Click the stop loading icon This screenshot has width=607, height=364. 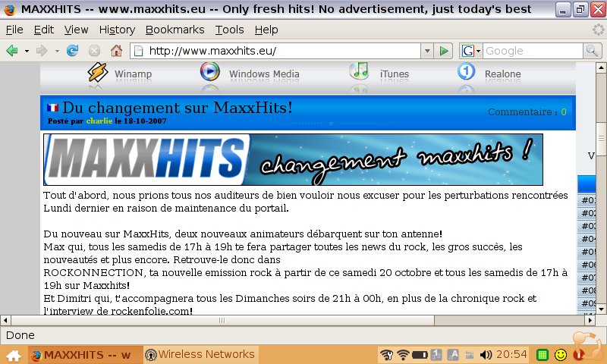[x=94, y=51]
